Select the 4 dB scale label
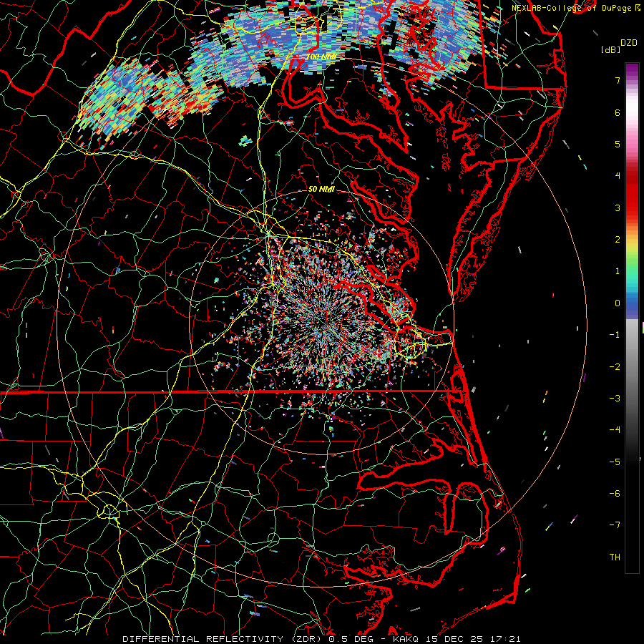 tap(618, 176)
